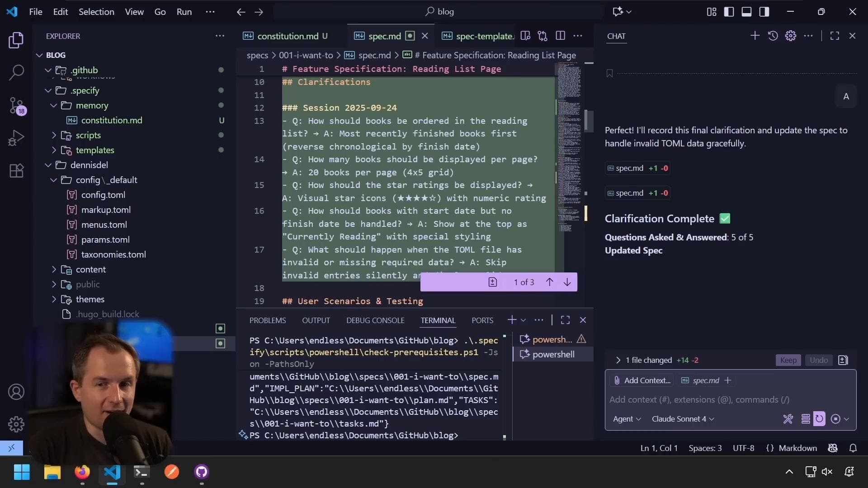Screen dimensions: 868x488
Task: Open the Extensions view icon
Action: click(16, 171)
